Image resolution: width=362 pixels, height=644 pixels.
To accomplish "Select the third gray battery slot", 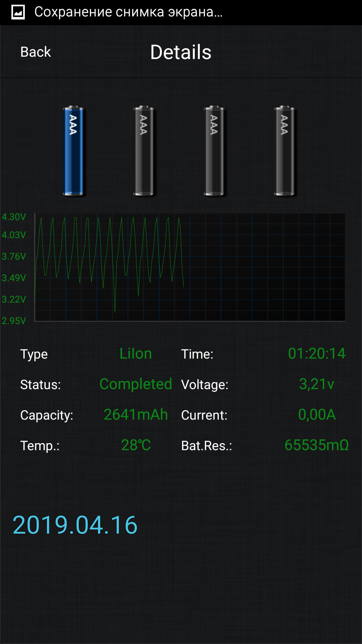I will pyautogui.click(x=214, y=151).
